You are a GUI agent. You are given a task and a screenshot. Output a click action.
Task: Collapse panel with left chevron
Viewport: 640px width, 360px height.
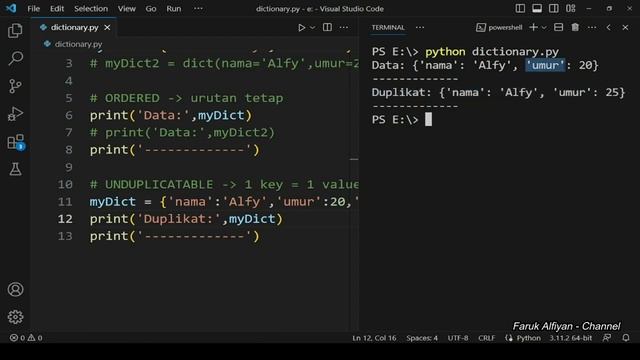click(x=609, y=27)
